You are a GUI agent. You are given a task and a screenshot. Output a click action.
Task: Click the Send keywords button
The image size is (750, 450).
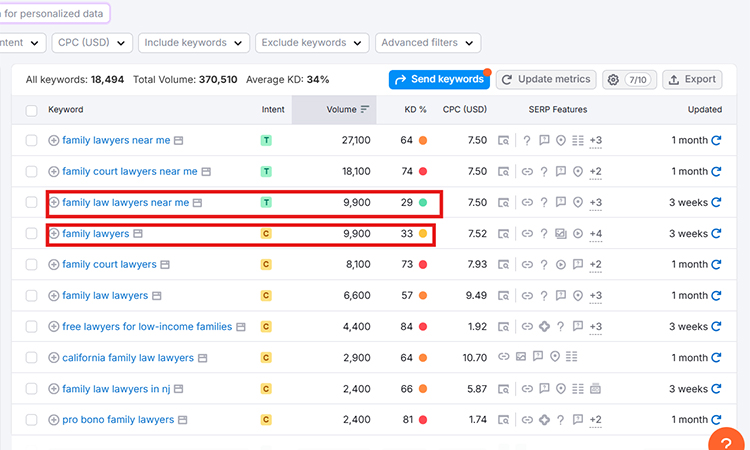point(439,79)
